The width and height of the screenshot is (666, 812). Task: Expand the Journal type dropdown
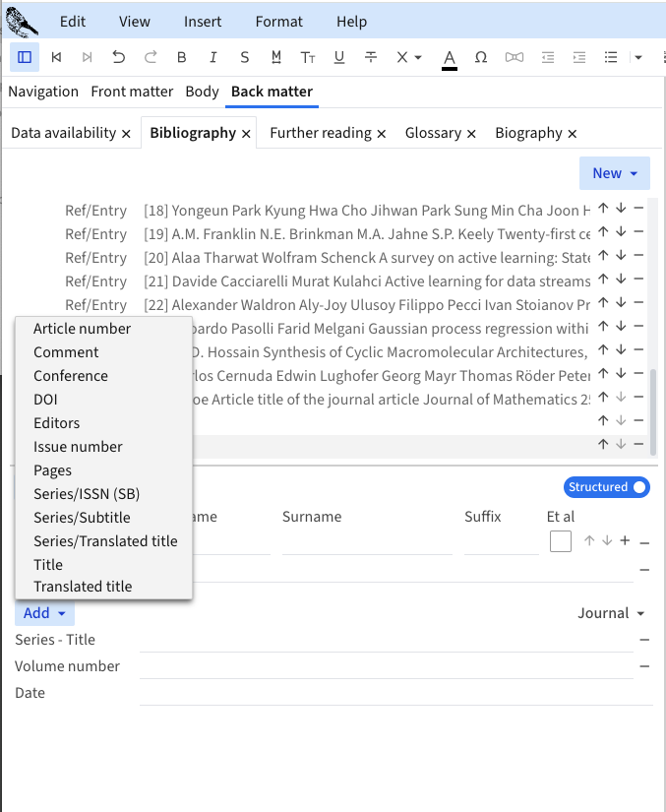pos(611,613)
